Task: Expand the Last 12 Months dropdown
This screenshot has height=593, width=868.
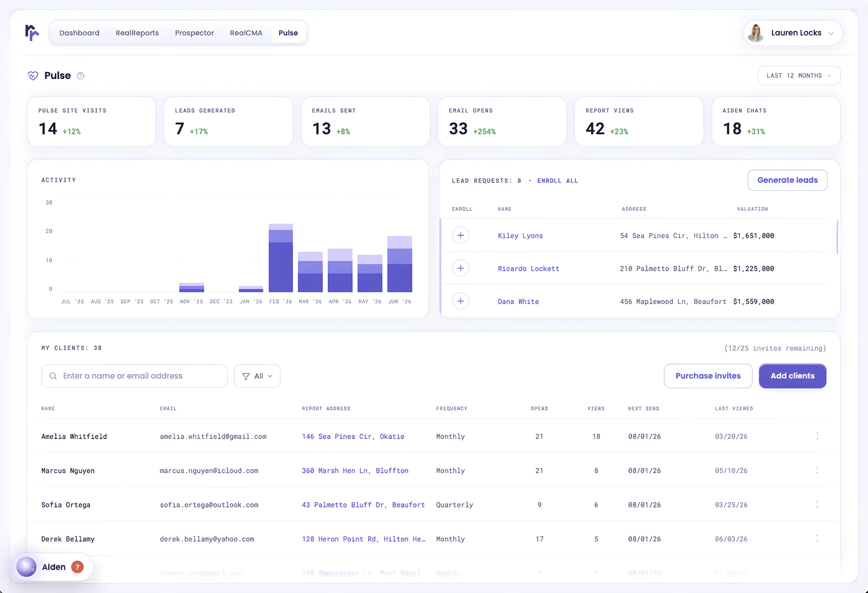Action: click(799, 76)
